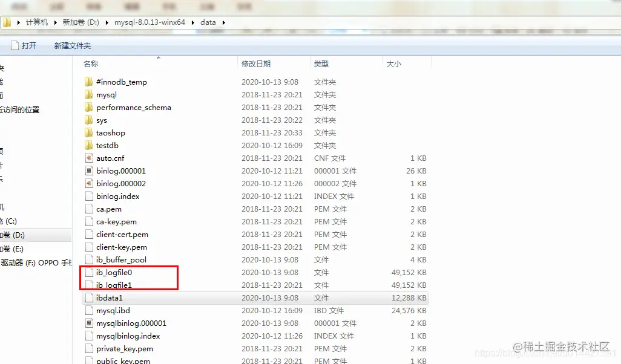This screenshot has height=364, width=621.
Task: Click the binlog.000001 file icon
Action: pyautogui.click(x=89, y=171)
